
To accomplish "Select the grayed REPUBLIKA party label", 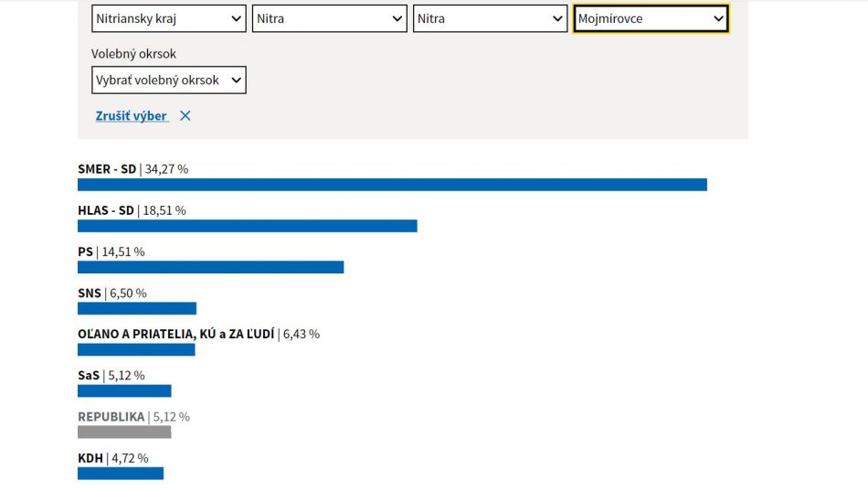I will pos(111,417).
